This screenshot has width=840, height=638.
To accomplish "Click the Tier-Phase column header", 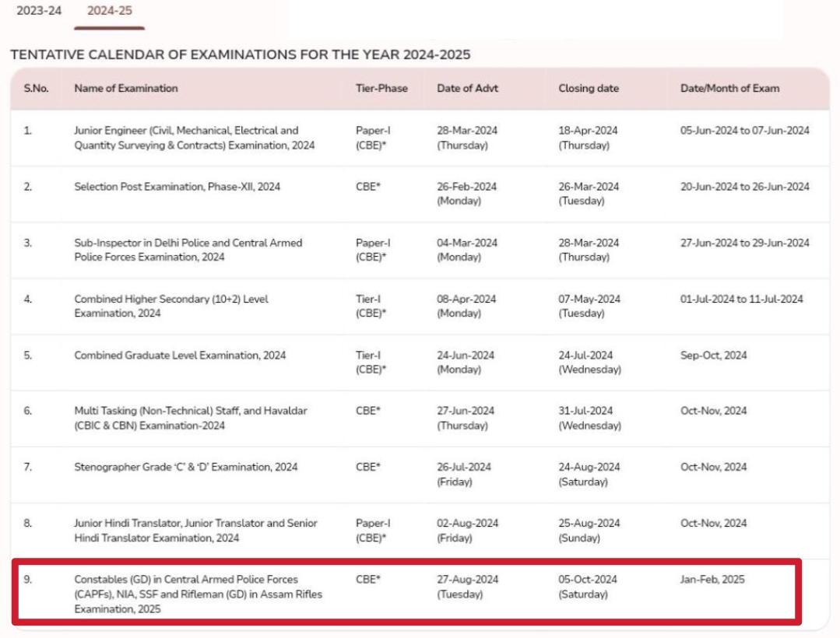I will click(x=381, y=89).
